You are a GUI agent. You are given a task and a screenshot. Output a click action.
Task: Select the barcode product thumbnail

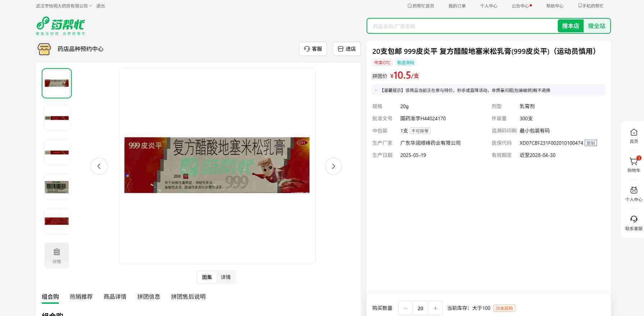click(57, 187)
